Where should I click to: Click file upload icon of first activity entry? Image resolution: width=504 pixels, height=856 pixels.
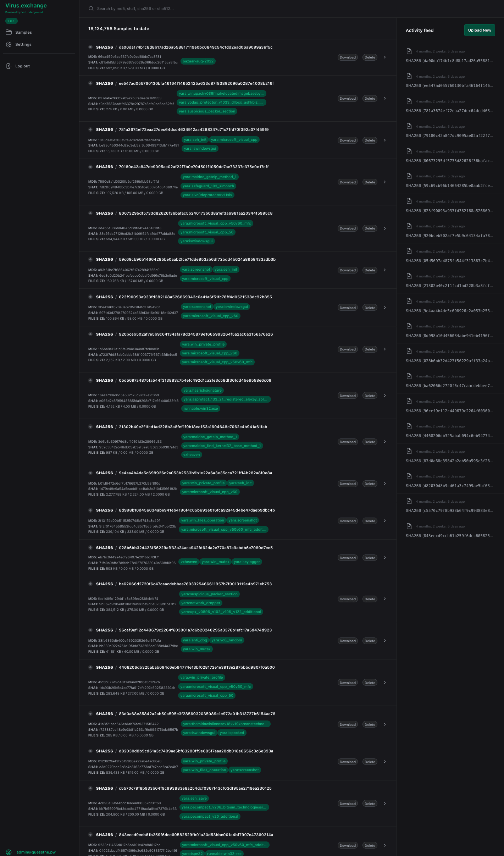pyautogui.click(x=409, y=51)
